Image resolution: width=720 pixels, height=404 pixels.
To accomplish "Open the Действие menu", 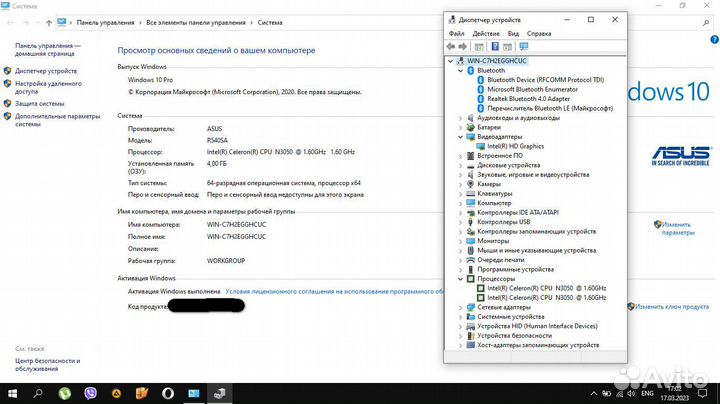I will pyautogui.click(x=486, y=34).
